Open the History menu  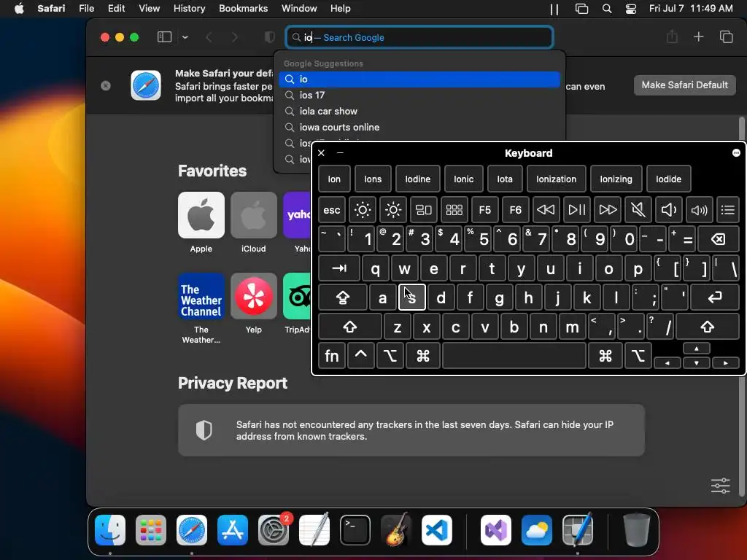coord(189,8)
